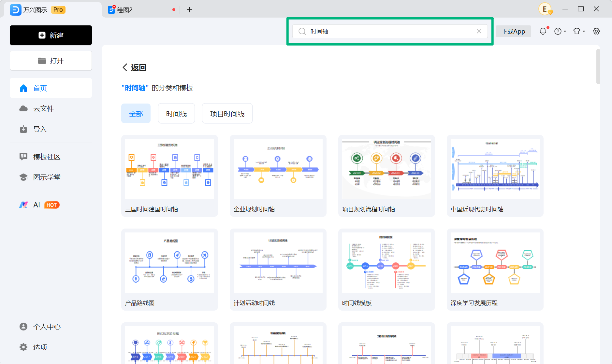Screen dimensions: 612x364
Task: Click the import icon beside 导入
Action: pos(23,129)
